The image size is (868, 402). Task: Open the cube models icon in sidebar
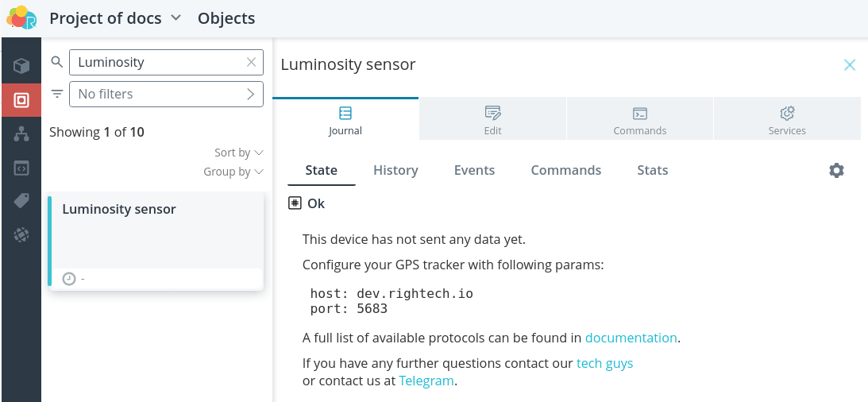21,67
